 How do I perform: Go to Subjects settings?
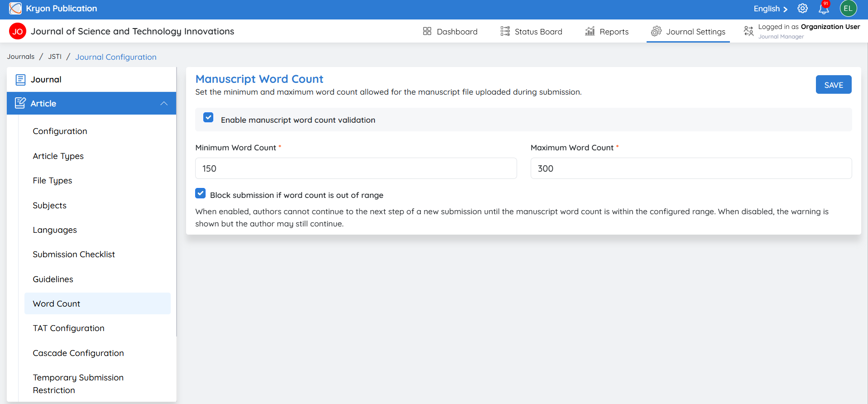(49, 206)
